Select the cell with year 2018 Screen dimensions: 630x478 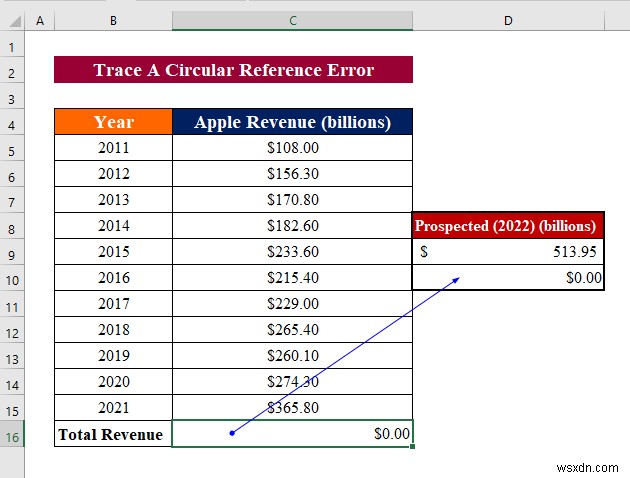pyautogui.click(x=113, y=329)
